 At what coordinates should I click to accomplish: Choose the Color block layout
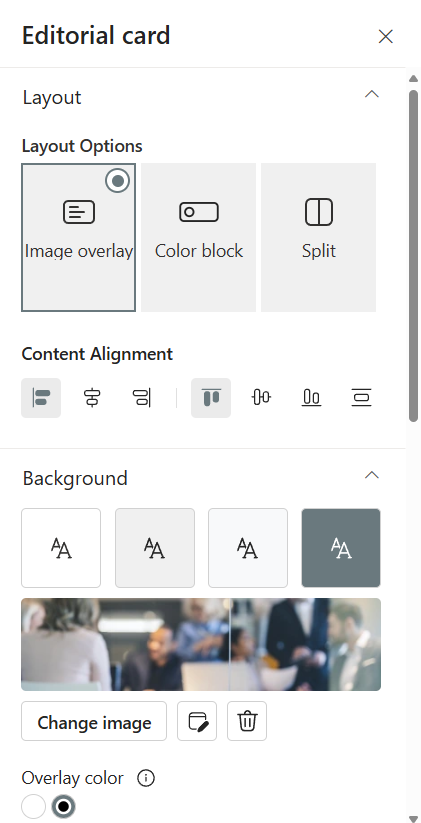[x=198, y=237]
